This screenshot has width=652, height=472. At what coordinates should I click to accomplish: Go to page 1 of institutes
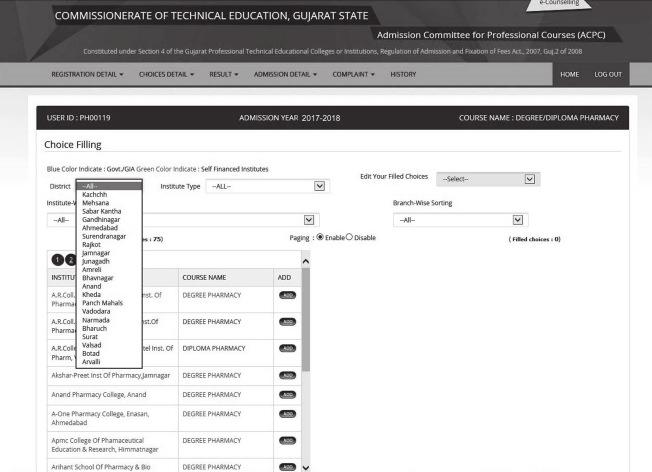57,260
